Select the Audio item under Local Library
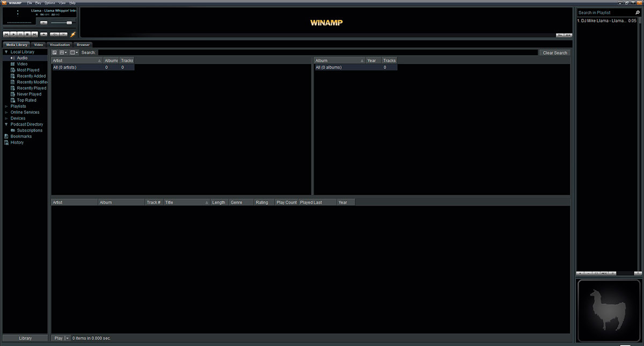The height and width of the screenshot is (346, 644). click(21, 57)
